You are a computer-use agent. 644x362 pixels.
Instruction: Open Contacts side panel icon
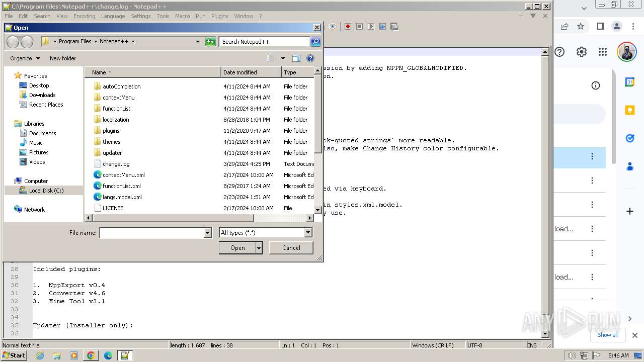pos(630,166)
